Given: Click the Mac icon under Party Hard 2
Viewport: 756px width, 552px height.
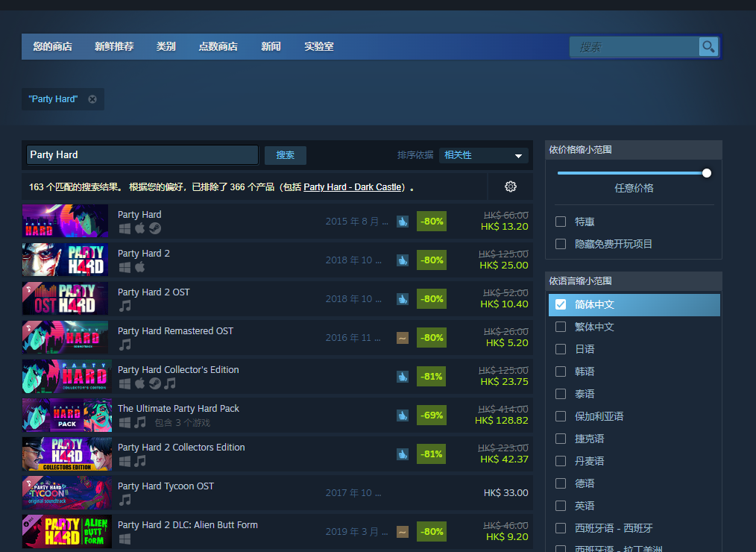Looking at the screenshot, I should click(x=140, y=267).
